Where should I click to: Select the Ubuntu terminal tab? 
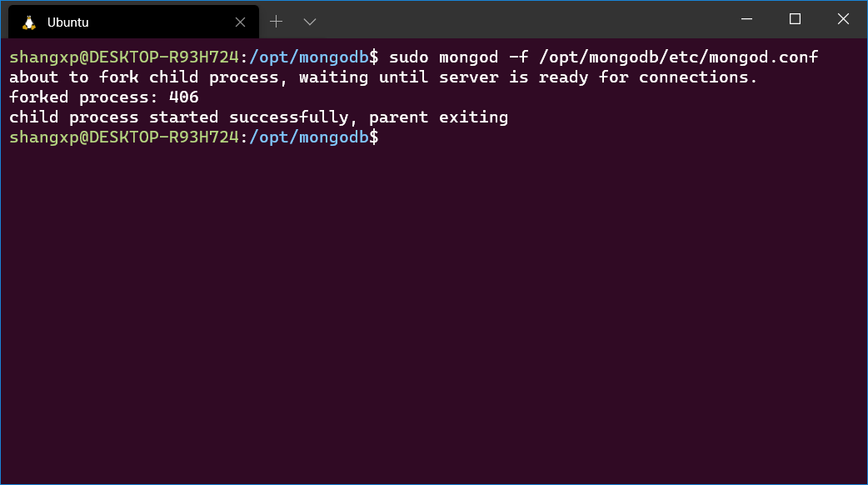(125, 22)
